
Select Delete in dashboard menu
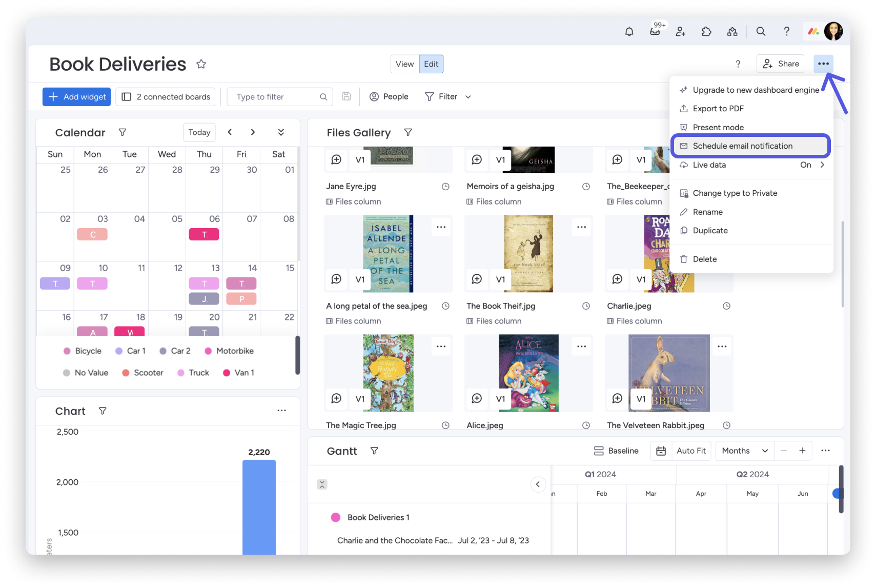(x=751, y=259)
